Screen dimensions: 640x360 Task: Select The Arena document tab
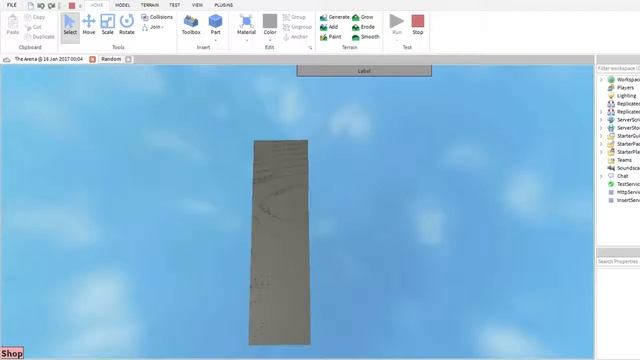pos(49,59)
